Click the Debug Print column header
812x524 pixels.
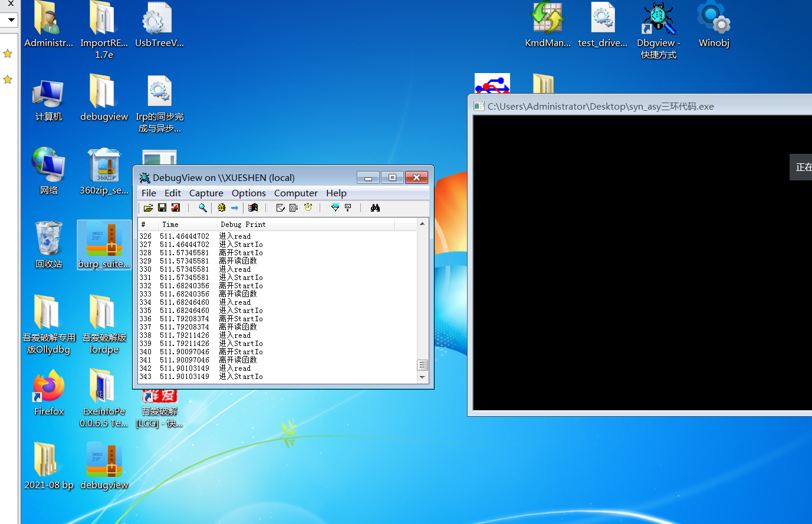(305, 225)
